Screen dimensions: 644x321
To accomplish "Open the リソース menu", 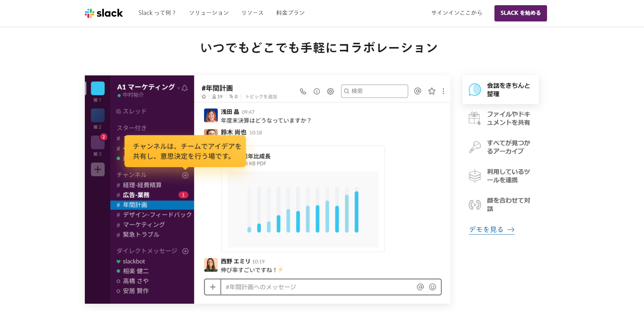I will (252, 13).
